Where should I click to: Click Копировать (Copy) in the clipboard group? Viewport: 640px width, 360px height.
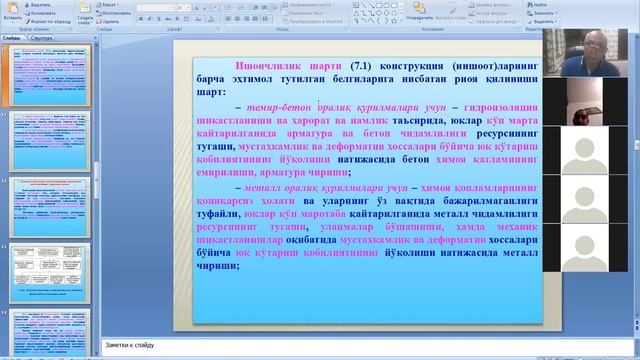pyautogui.click(x=40, y=13)
